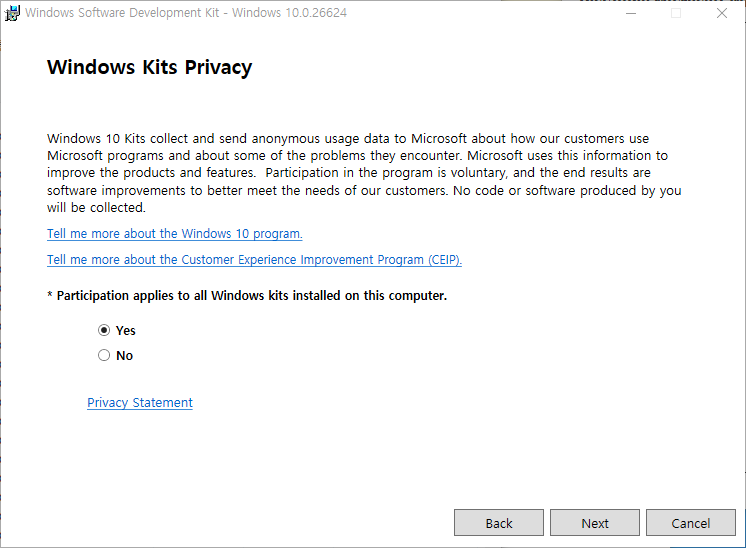Click the 'Participation applies to all Windows kits' note
Image resolution: width=746 pixels, height=548 pixels.
247,296
